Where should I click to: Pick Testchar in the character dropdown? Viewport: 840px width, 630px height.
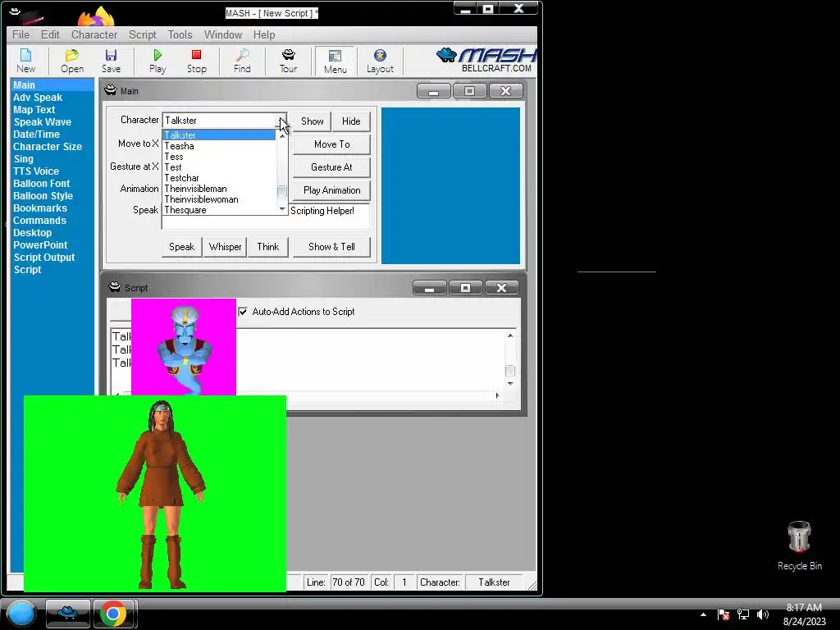pyautogui.click(x=219, y=178)
